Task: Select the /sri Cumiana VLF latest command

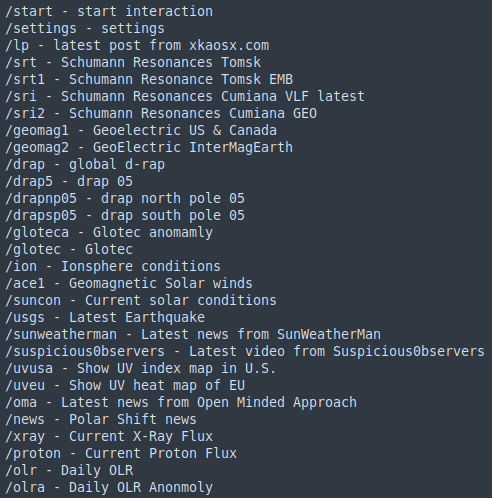Action: click(x=185, y=97)
